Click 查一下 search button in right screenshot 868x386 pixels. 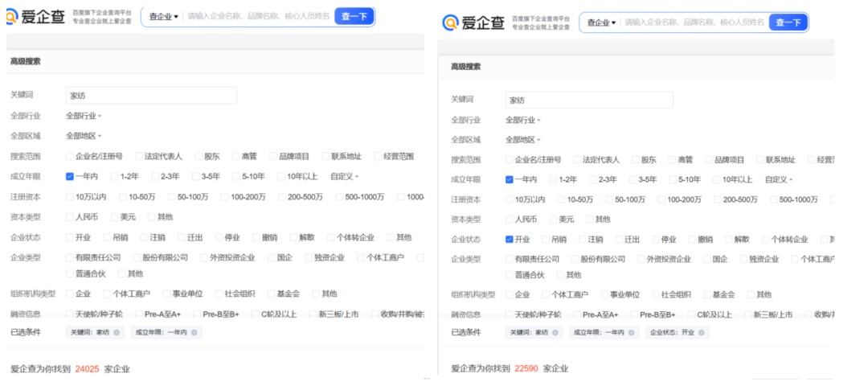point(788,23)
